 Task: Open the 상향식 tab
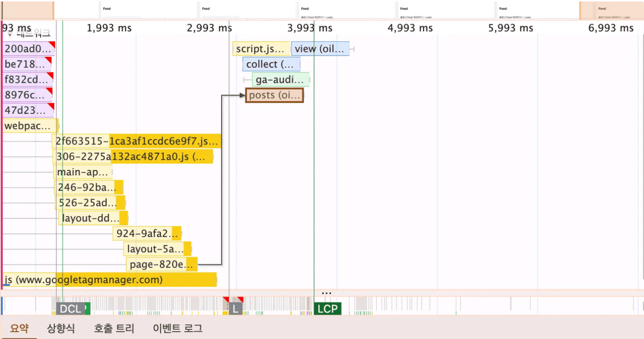[x=61, y=328]
